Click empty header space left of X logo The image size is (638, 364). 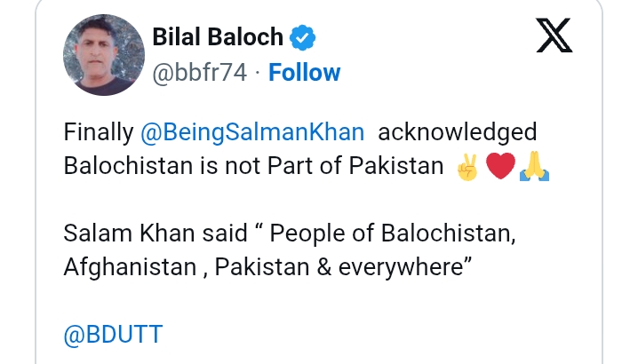pyautogui.click(x=427, y=37)
